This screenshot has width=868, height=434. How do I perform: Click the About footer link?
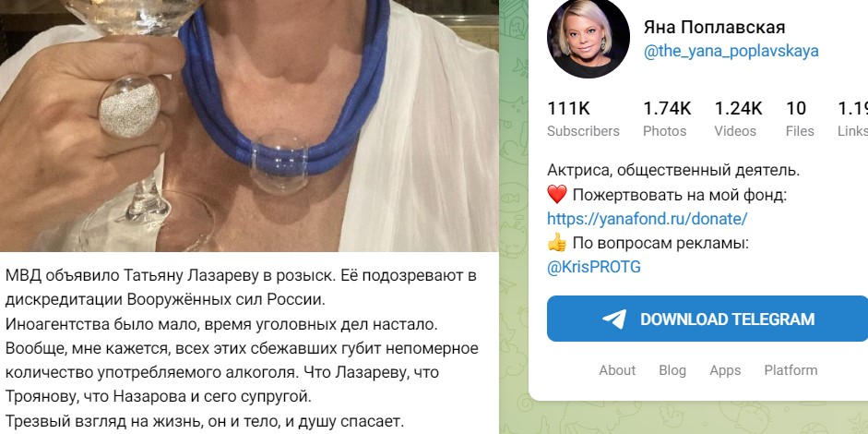[x=617, y=370]
